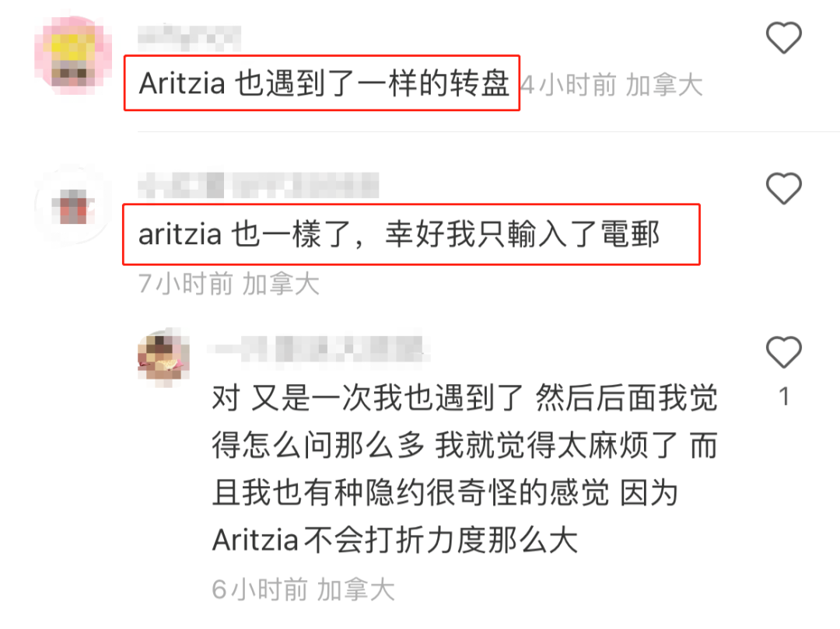Like the reply starting with "对 又是一次"
Viewport: 840px width, 629px height.
pyautogui.click(x=784, y=351)
